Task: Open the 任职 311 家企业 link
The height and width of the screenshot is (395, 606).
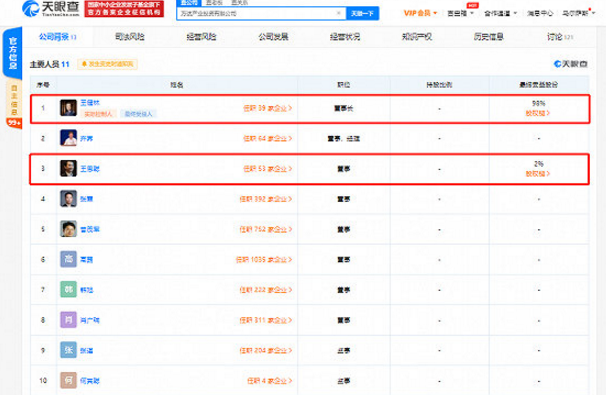Action: click(266, 320)
